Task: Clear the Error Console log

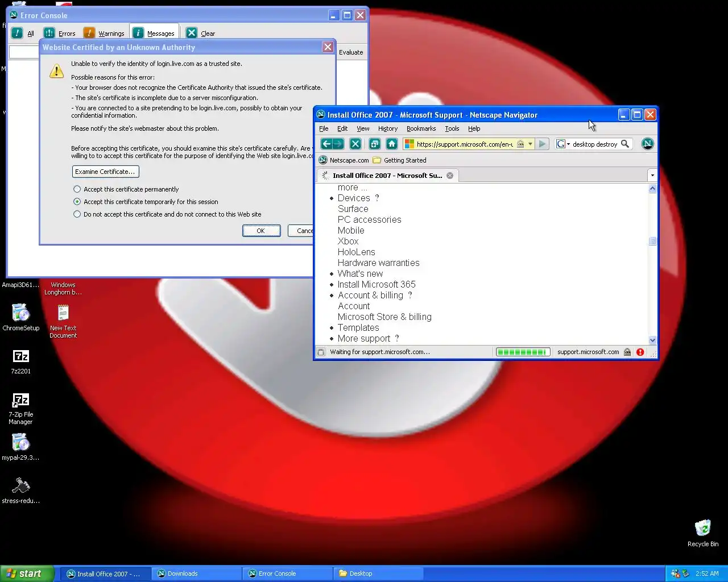Action: tap(201, 33)
